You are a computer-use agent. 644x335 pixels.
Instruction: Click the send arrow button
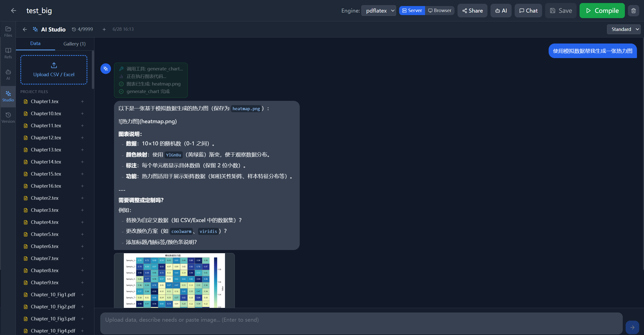pos(632,327)
